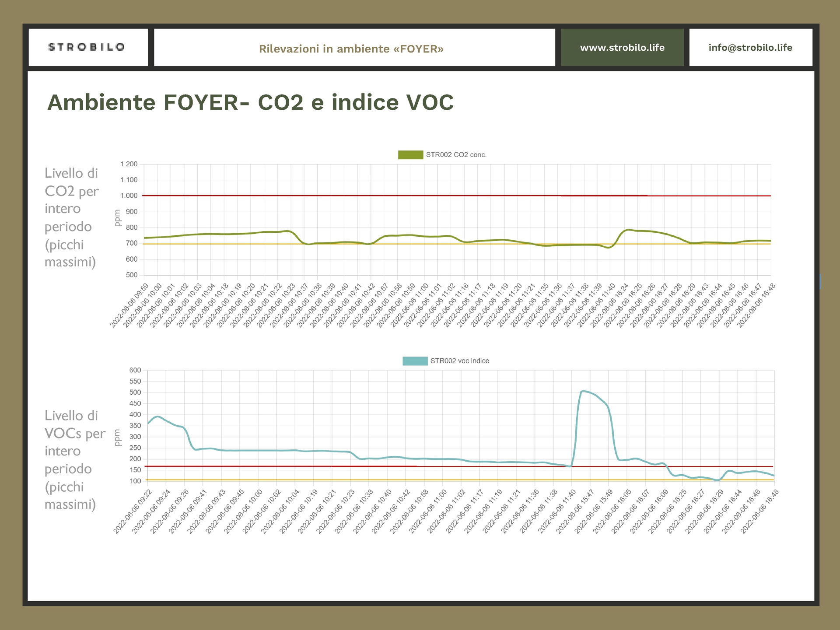This screenshot has height=630, width=840.
Task: Click the CO2 curve peak near 16:25
Action: (628, 230)
